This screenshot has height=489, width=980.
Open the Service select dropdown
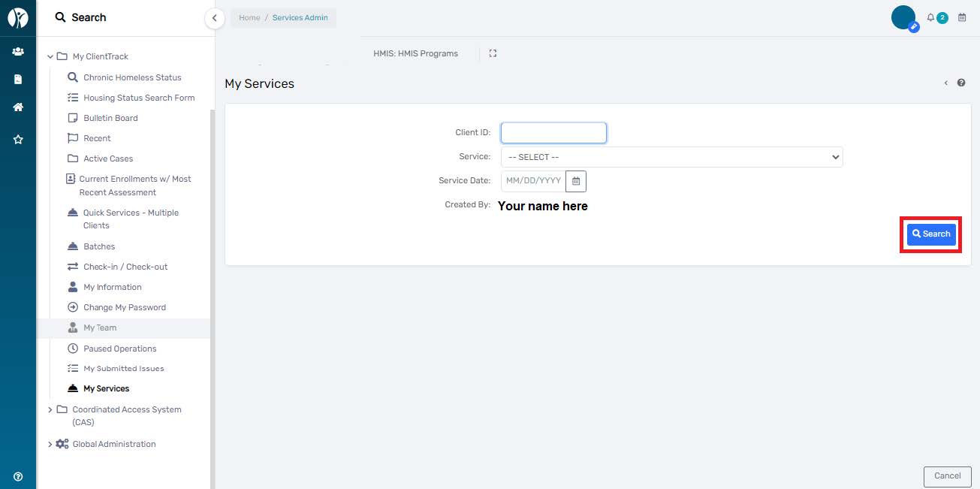click(671, 157)
